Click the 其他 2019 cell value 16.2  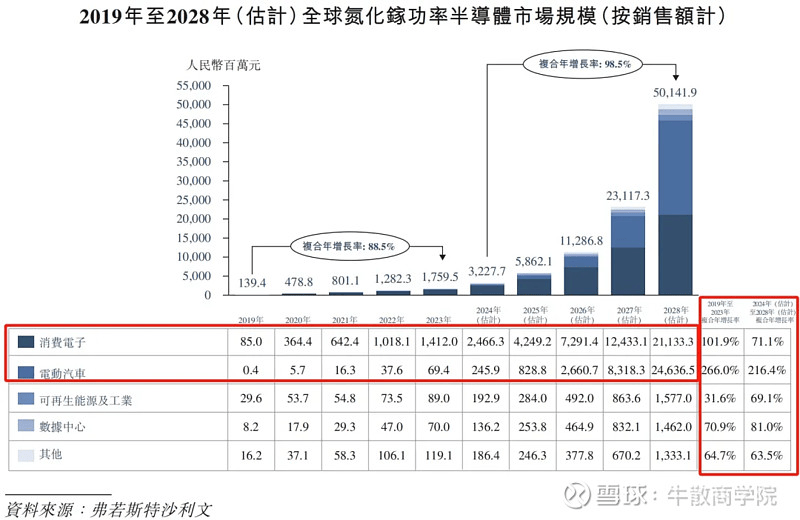coord(251,455)
